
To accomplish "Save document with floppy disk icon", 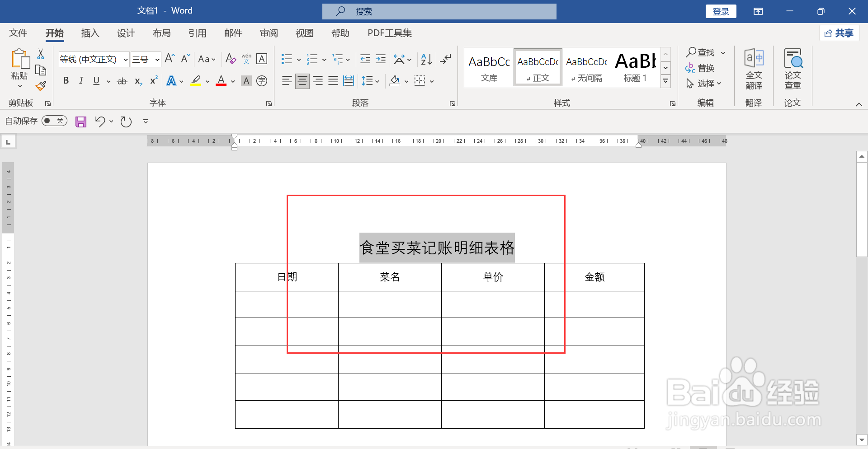I will pos(81,122).
